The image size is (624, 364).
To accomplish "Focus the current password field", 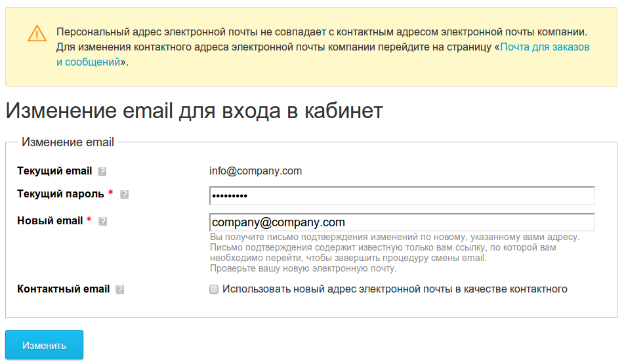I will pos(402,195).
